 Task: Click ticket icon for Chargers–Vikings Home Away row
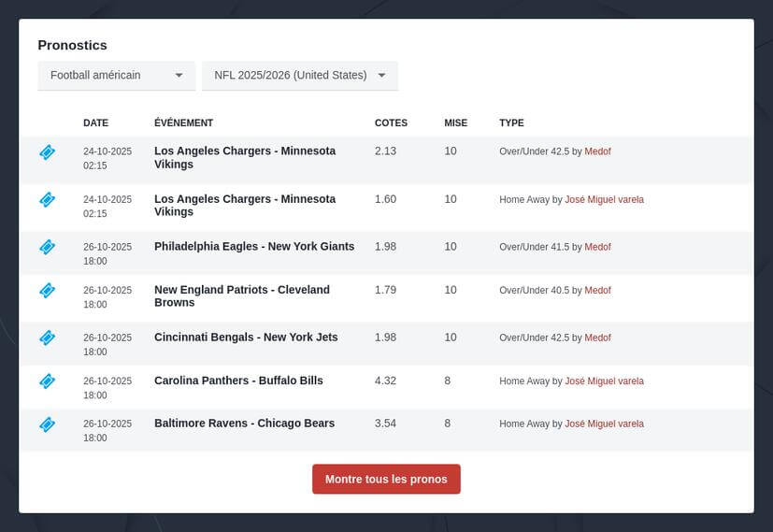(x=47, y=199)
